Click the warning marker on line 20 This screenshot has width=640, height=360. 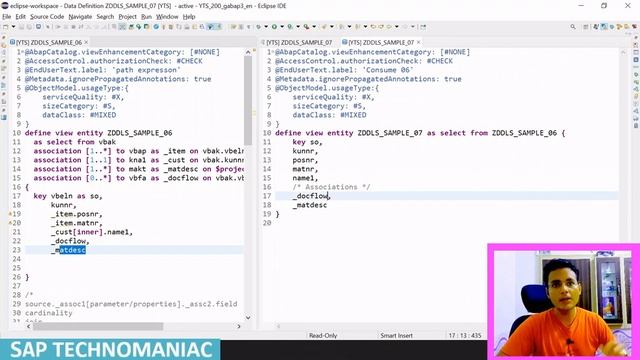pos(11,223)
